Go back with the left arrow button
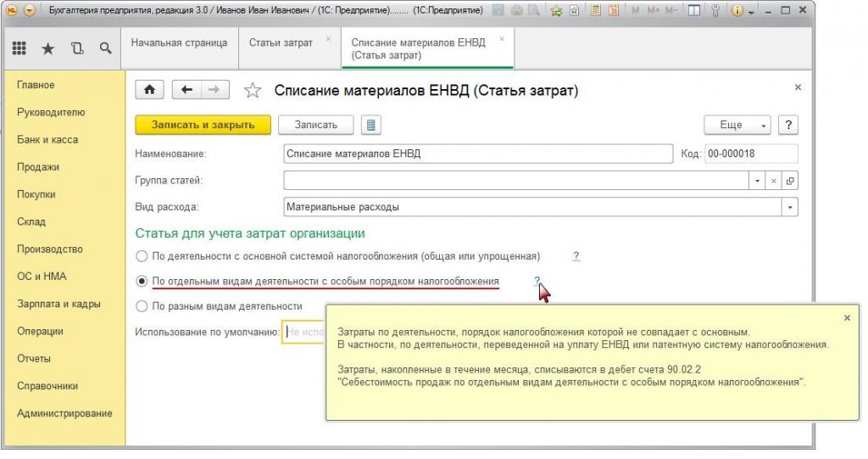This screenshot has height=459, width=868. click(x=186, y=90)
